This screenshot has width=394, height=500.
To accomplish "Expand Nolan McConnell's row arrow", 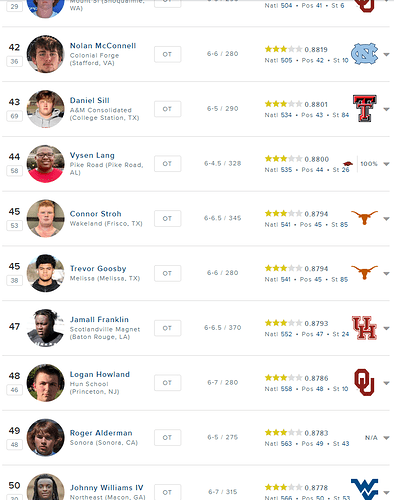I will pyautogui.click(x=386, y=54).
